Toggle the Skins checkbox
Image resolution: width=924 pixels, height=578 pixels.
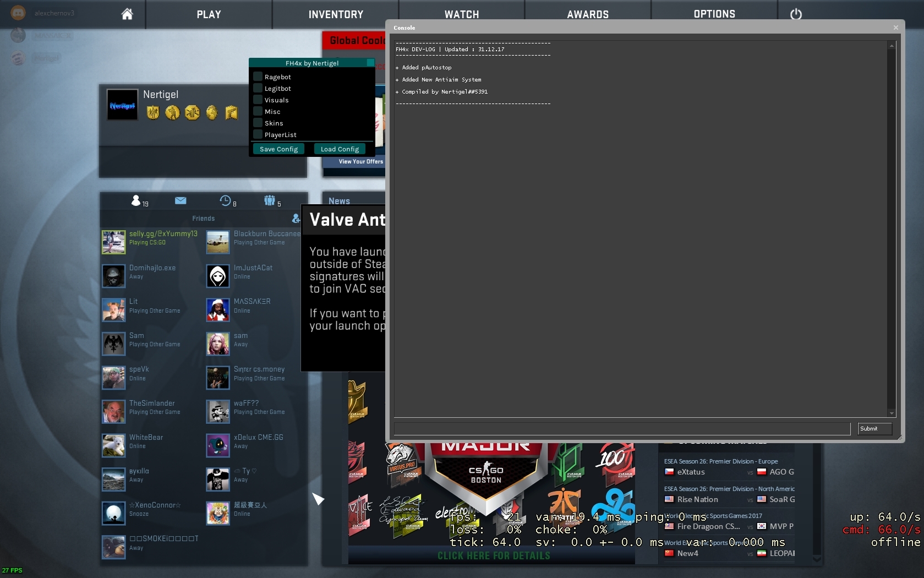click(x=258, y=123)
